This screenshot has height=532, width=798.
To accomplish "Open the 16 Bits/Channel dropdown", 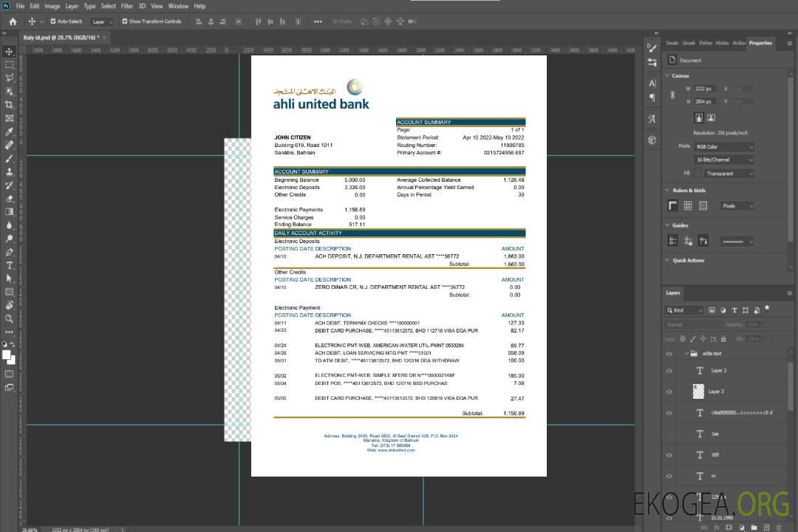I will (x=723, y=160).
